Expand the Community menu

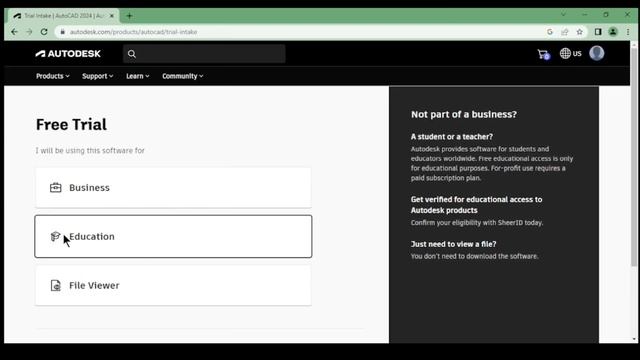tap(182, 76)
